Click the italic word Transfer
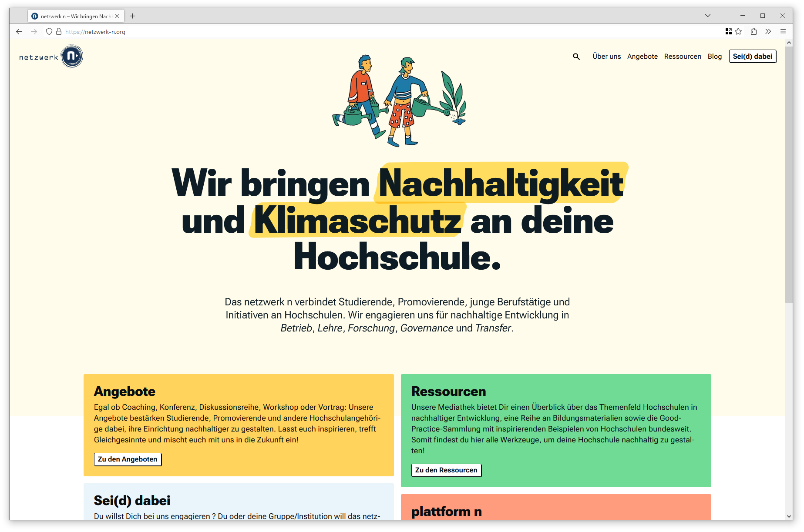 pyautogui.click(x=493, y=328)
